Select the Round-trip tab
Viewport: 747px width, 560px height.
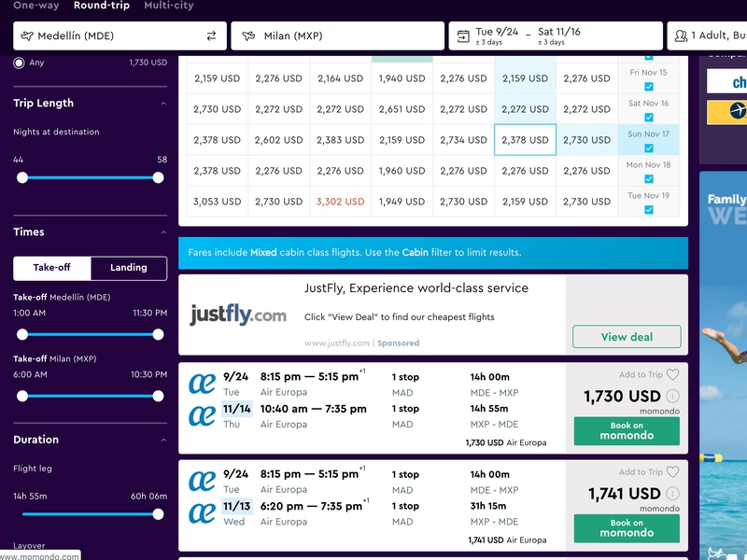[102, 6]
